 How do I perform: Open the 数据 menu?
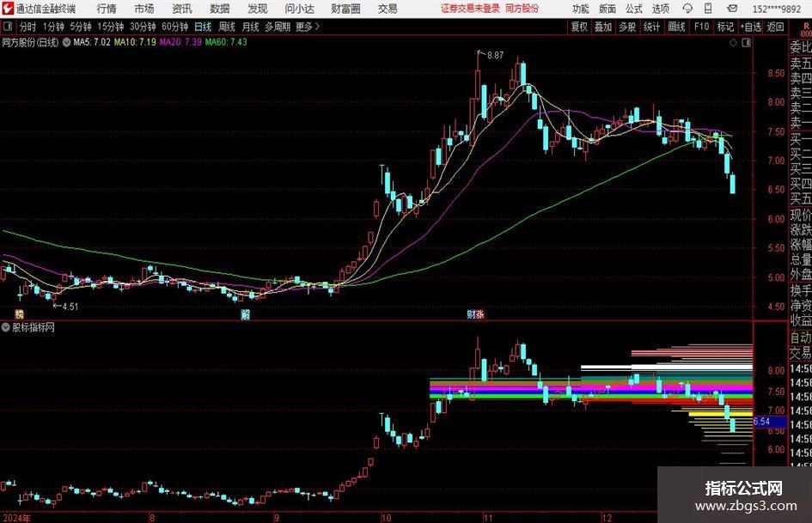tap(220, 9)
